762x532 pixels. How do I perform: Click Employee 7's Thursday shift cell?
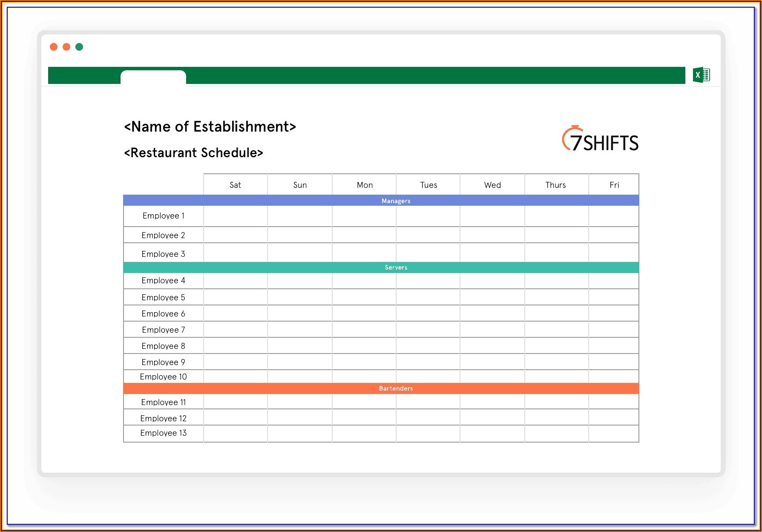click(x=556, y=330)
